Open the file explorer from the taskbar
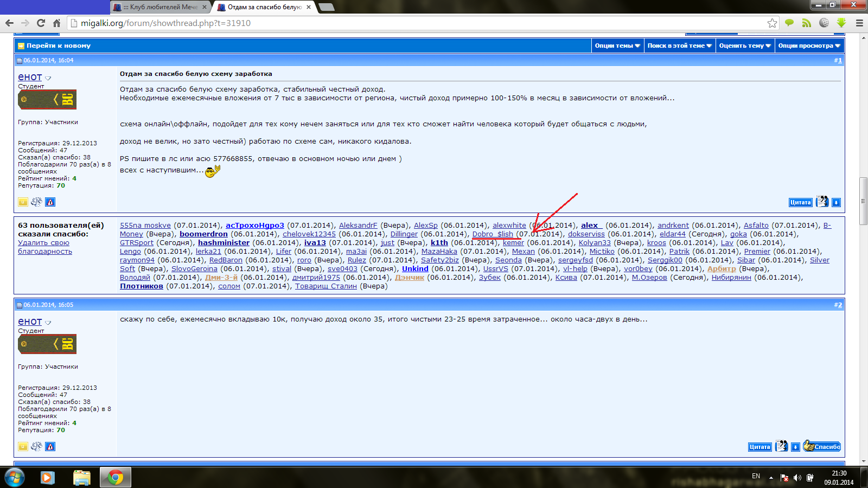 point(81,478)
